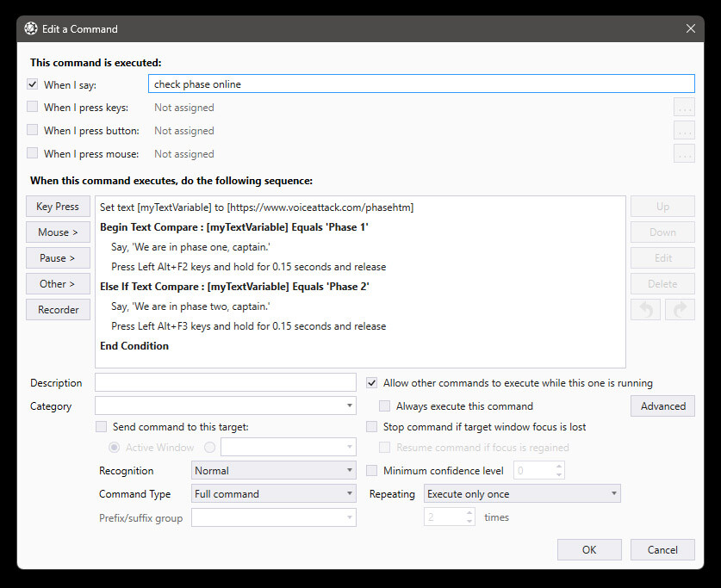Click the redo arrow icon
The image size is (721, 588).
[680, 309]
